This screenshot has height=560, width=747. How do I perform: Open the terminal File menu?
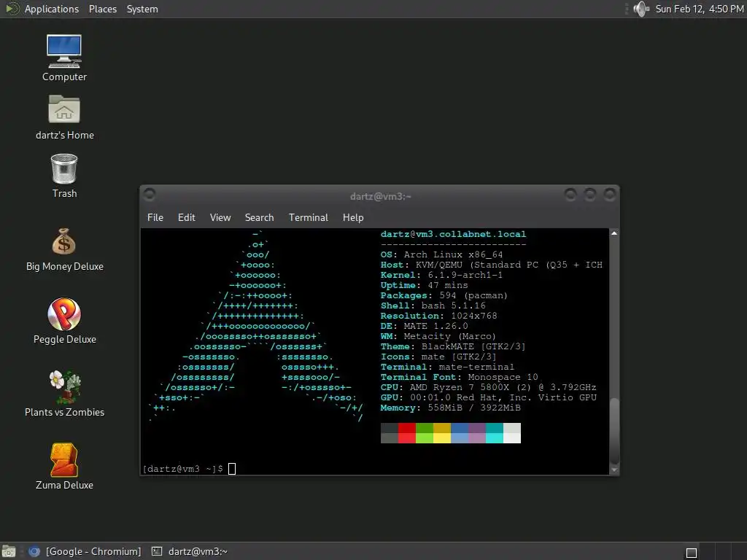155,217
